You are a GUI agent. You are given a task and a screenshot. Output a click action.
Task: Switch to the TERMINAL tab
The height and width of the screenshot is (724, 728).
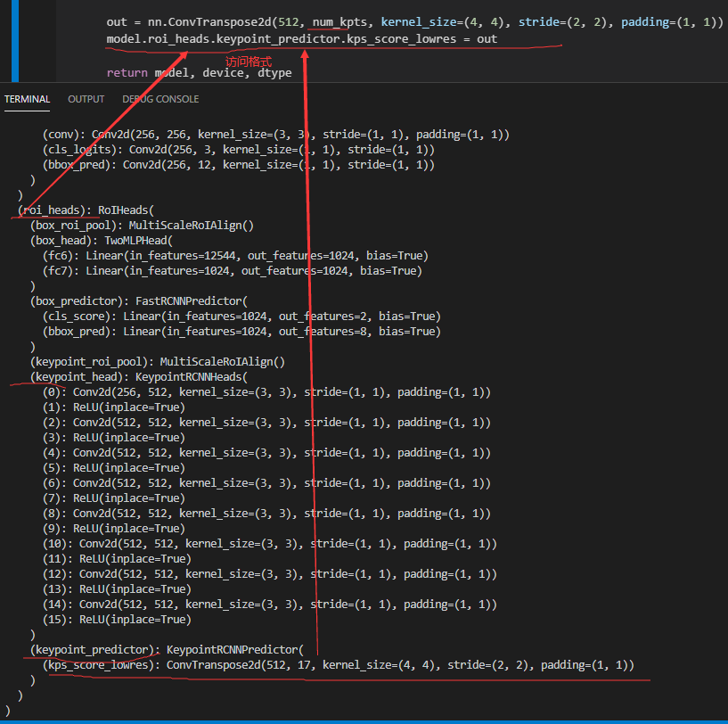click(x=27, y=99)
